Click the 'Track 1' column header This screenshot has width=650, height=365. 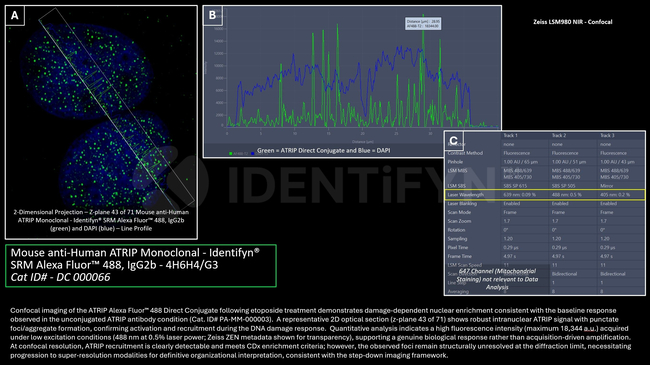[510, 136]
